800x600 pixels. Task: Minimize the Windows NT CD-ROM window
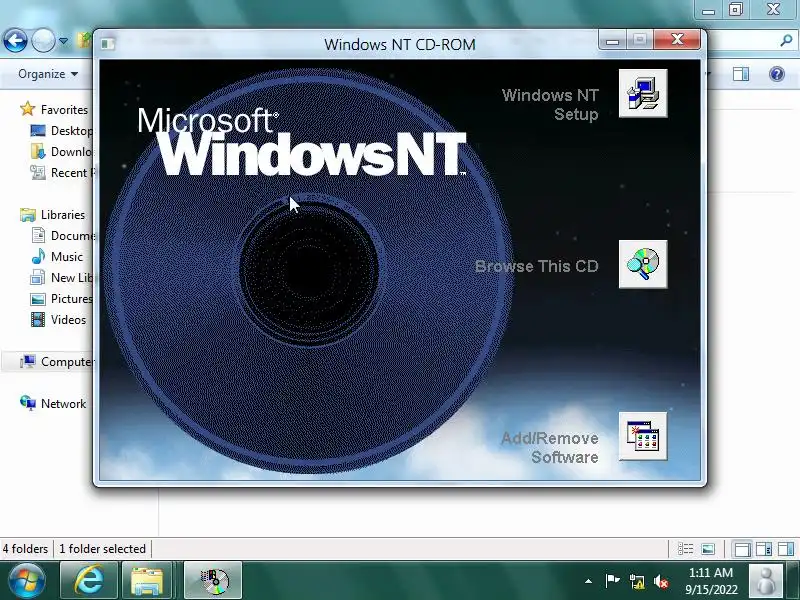coord(612,40)
